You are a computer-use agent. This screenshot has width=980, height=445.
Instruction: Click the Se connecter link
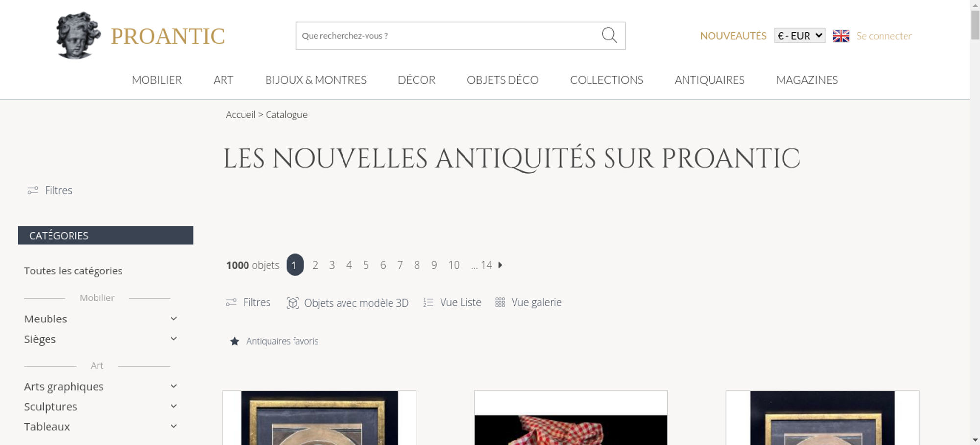point(884,36)
